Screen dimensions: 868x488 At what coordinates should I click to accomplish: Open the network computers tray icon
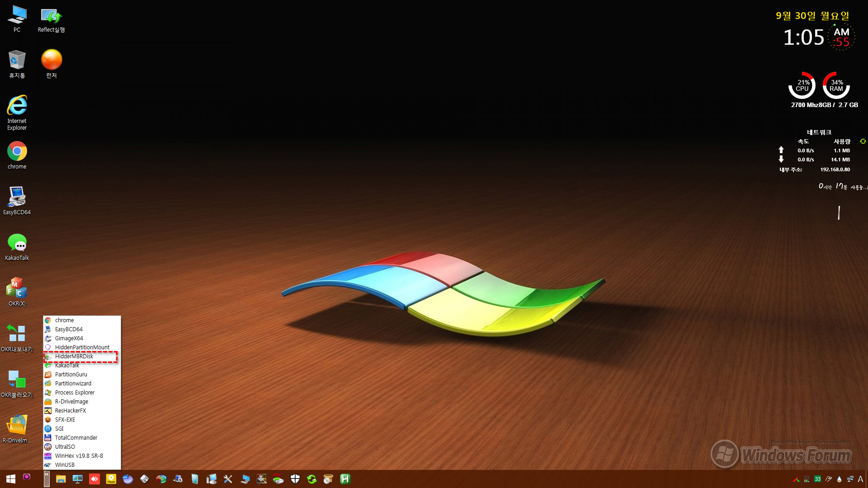[850, 479]
